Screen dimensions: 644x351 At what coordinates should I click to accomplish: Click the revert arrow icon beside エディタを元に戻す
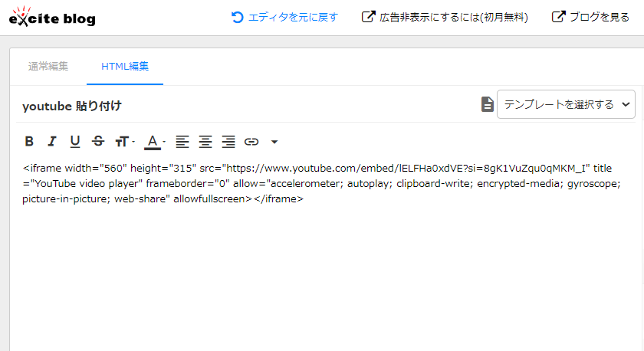(238, 17)
